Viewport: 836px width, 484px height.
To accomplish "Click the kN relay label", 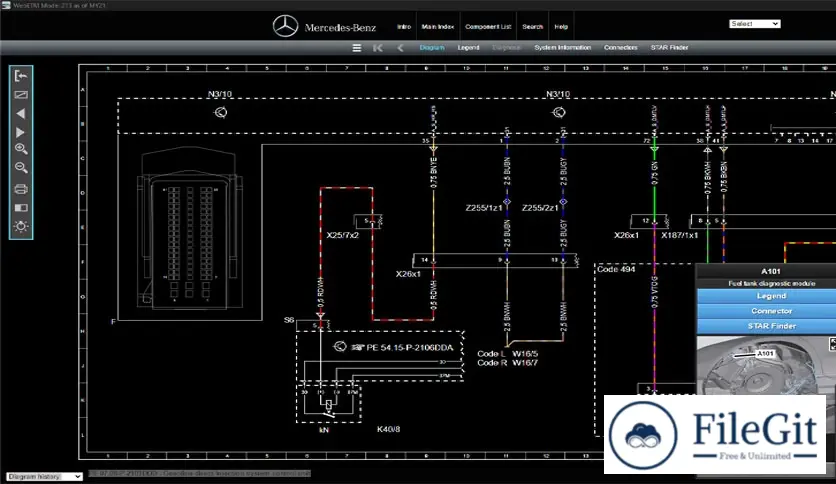I will (324, 430).
